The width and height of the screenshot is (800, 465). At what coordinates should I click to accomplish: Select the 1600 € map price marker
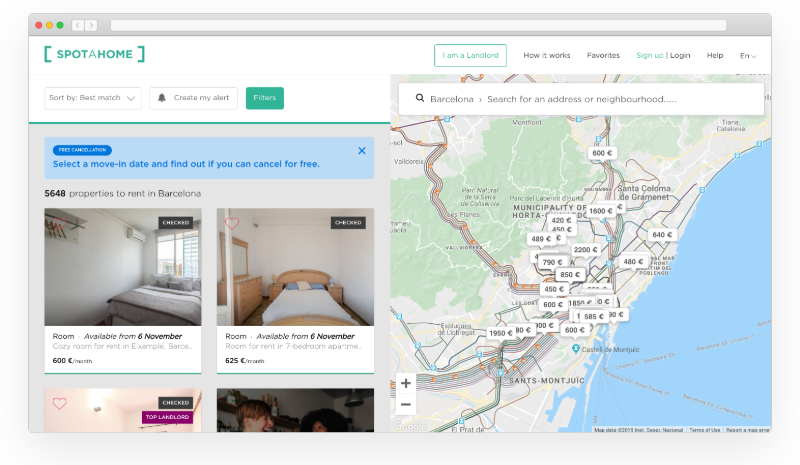(601, 211)
